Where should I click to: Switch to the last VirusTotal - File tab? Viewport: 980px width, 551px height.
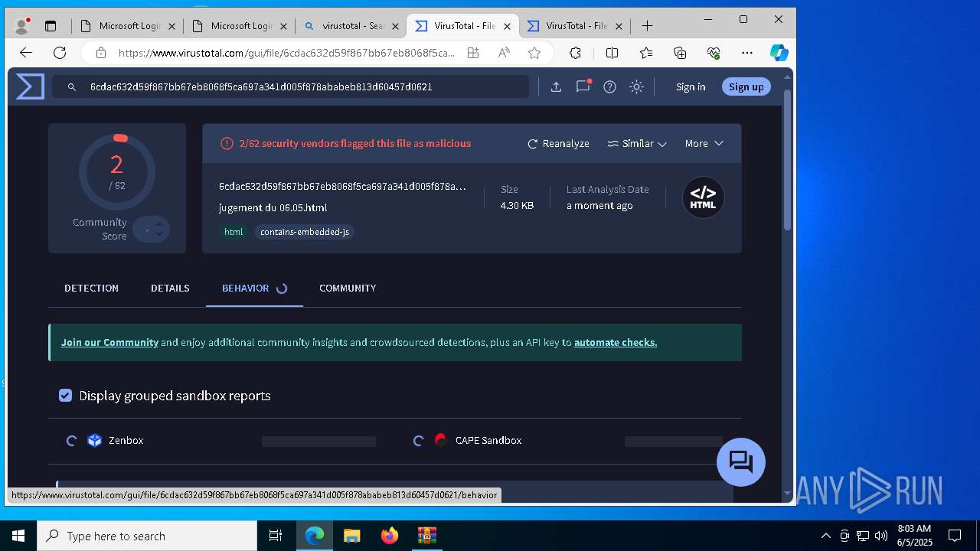click(574, 26)
